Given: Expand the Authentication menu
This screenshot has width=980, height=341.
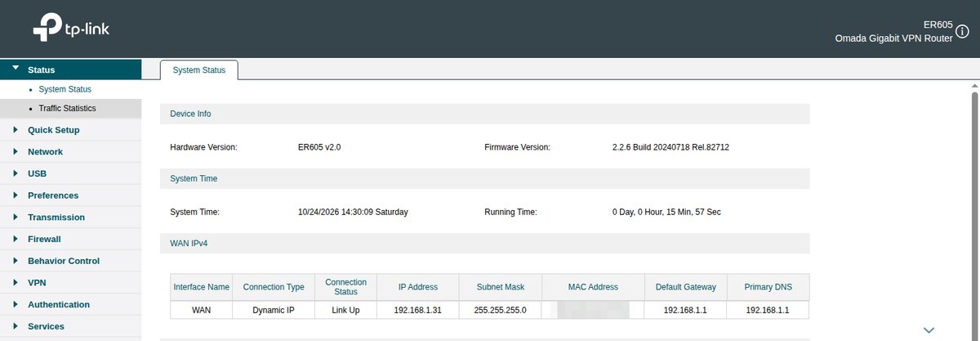Looking at the screenshot, I should 70,304.
